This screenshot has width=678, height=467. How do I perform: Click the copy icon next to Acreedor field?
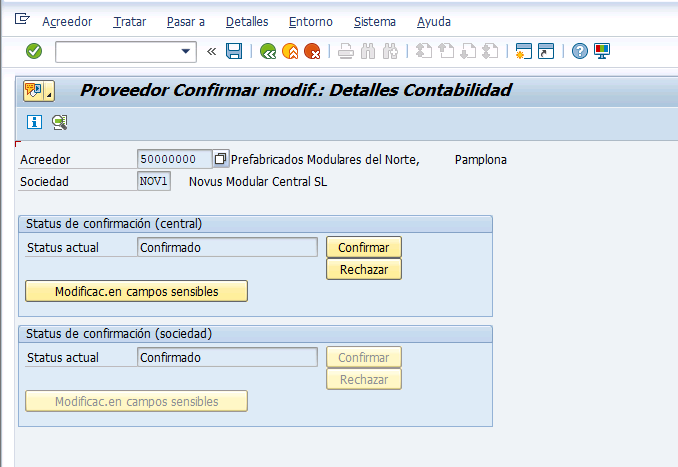pyautogui.click(x=221, y=159)
